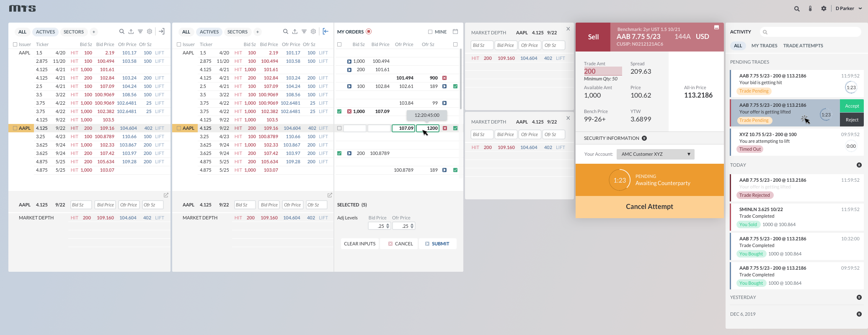Add a tab in first watchlist panel
The height and width of the screenshot is (335, 868).
point(94,32)
